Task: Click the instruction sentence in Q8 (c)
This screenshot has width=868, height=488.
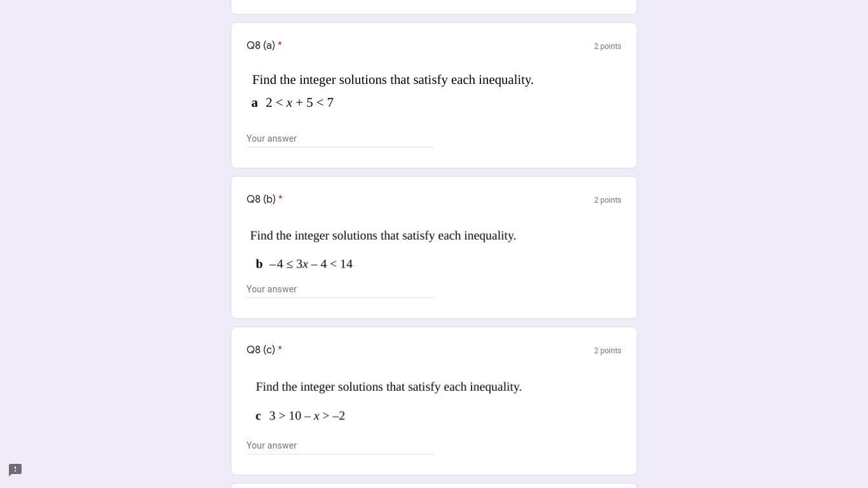Action: [x=389, y=387]
